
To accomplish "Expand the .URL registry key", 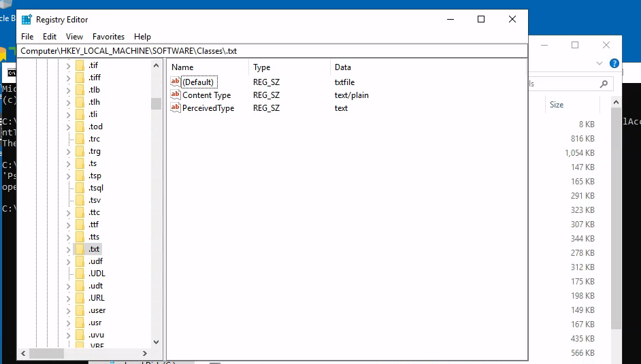I will point(68,298).
